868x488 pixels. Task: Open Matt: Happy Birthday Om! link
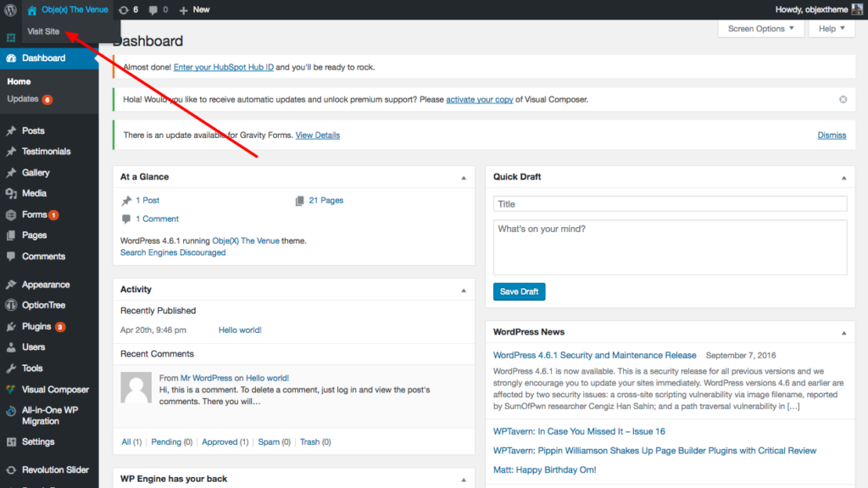point(545,469)
